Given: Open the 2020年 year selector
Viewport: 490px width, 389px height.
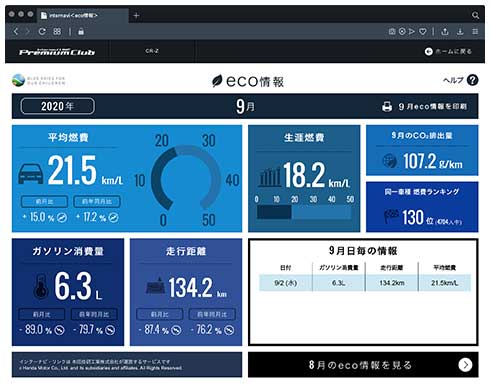Looking at the screenshot, I should [58, 106].
